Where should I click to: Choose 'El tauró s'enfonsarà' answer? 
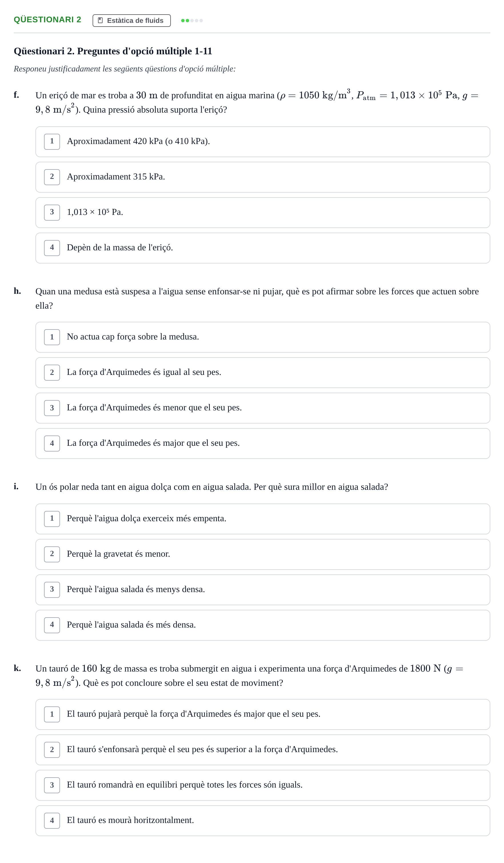pyautogui.click(x=263, y=750)
